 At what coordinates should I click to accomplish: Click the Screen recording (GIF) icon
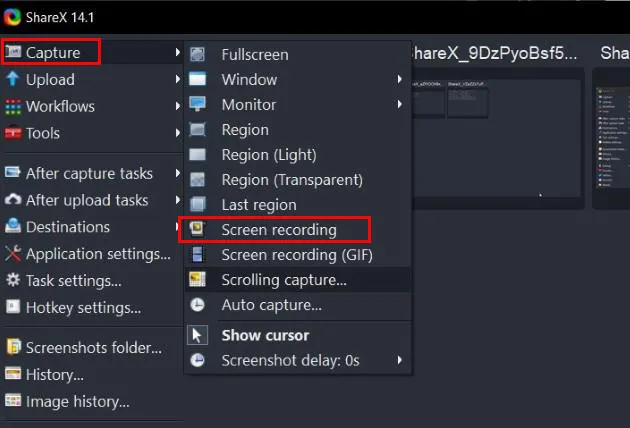coord(197,254)
